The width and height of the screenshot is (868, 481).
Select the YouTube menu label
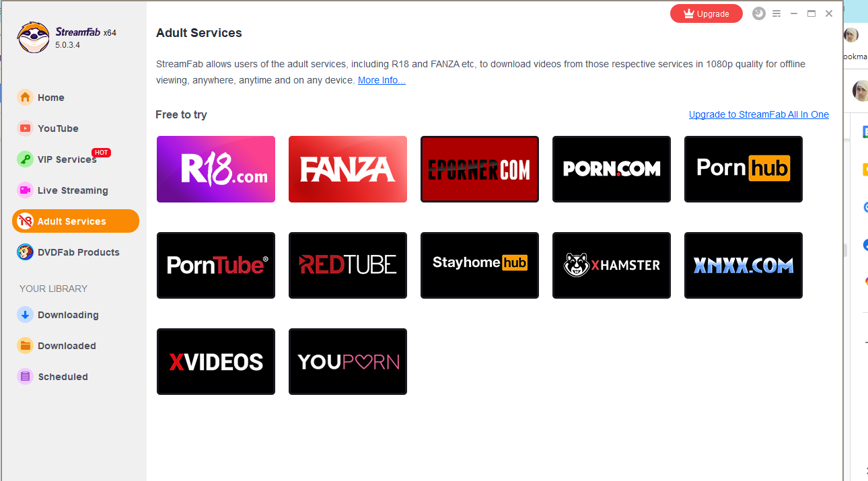coord(58,128)
